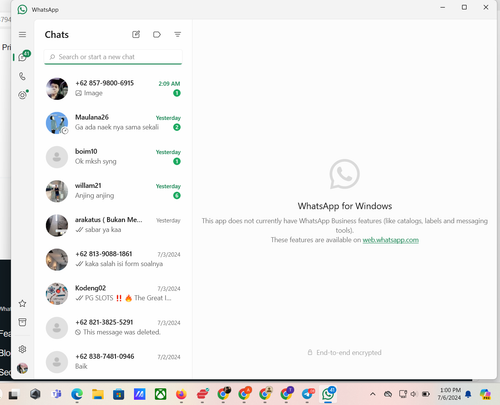Image resolution: width=500 pixels, height=405 pixels.
Task: Open the web.whatsapp.com link
Action: (390, 240)
